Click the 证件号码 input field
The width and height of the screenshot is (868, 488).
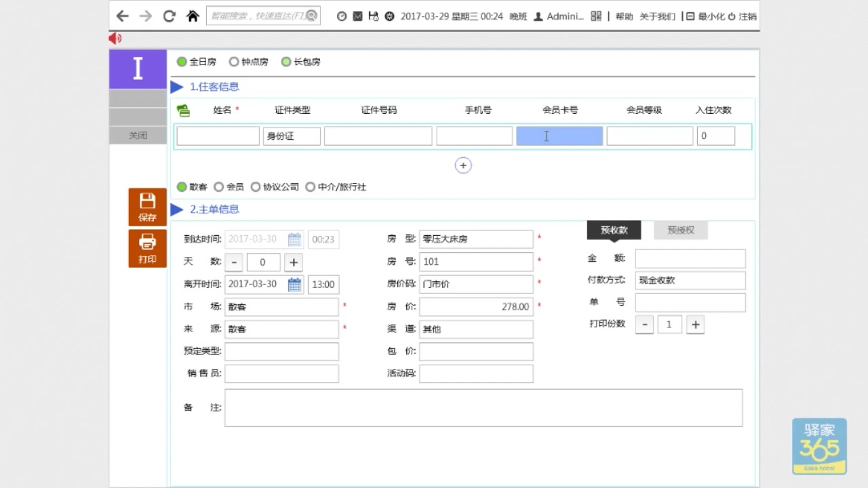click(378, 136)
